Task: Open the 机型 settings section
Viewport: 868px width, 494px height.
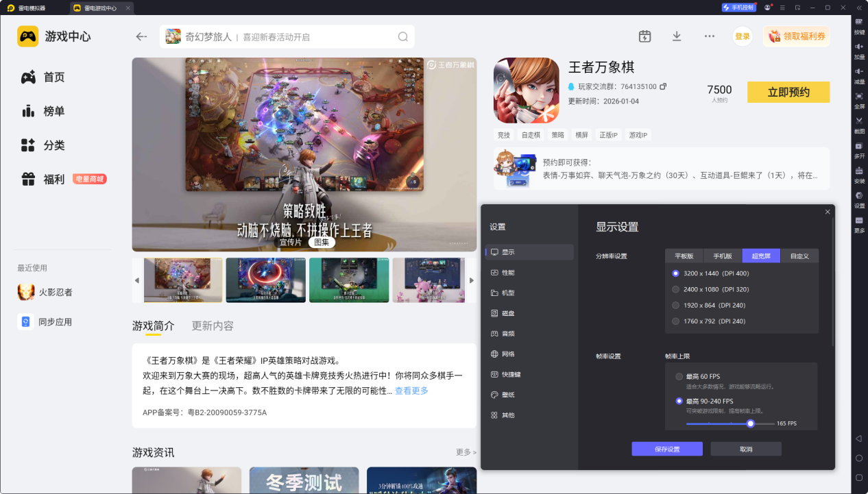Action: coord(529,293)
